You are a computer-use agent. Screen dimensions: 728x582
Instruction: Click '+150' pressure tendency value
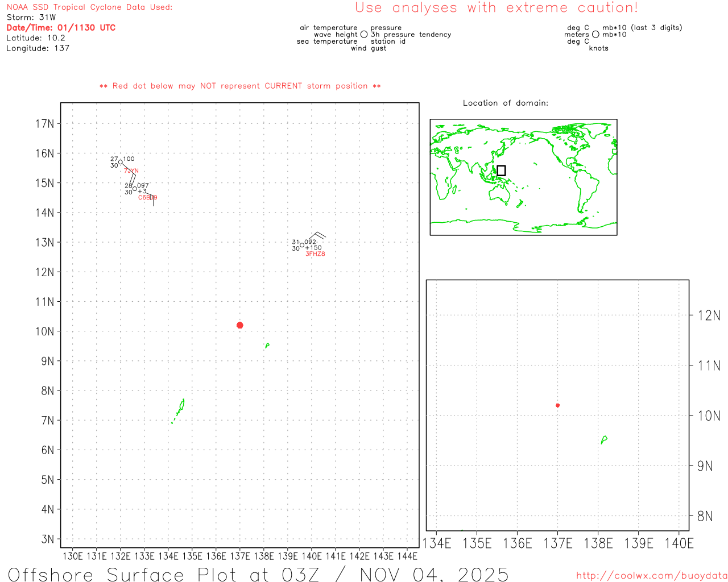pos(314,248)
